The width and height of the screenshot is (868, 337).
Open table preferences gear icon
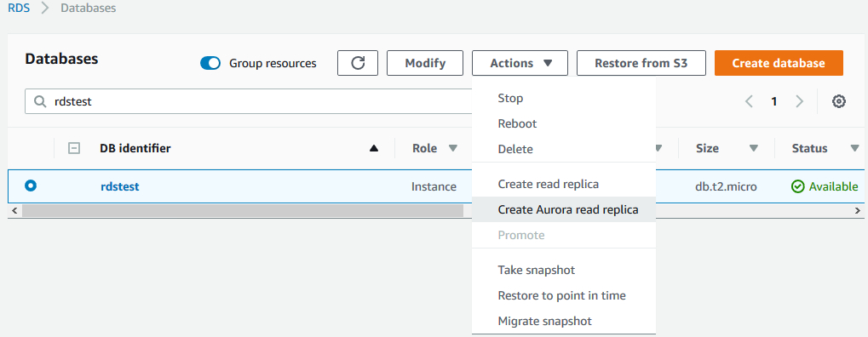point(839,101)
